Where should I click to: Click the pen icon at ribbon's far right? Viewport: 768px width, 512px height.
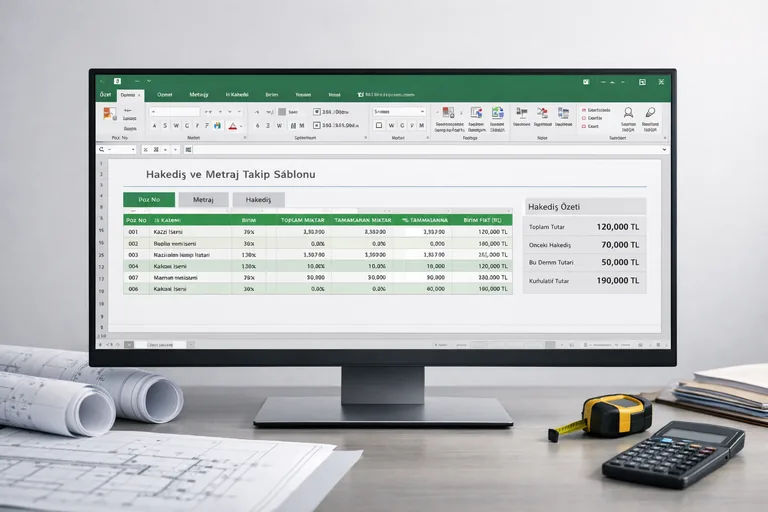pos(650,113)
